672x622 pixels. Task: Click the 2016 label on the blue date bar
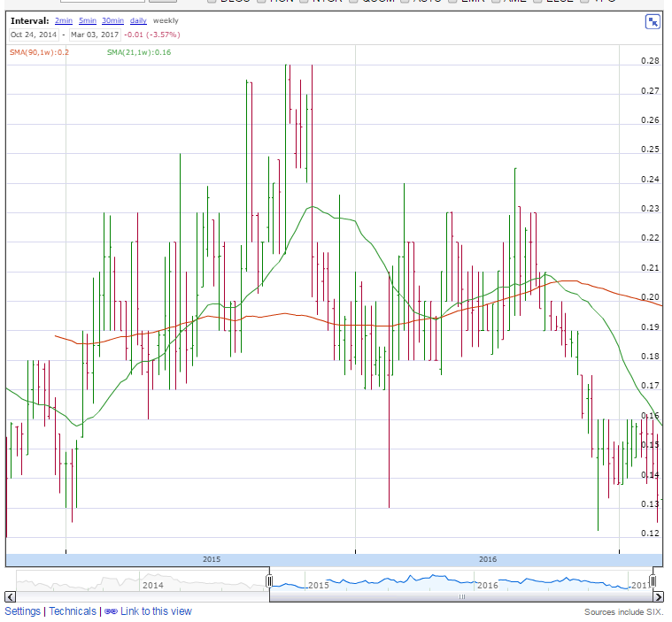click(x=487, y=559)
